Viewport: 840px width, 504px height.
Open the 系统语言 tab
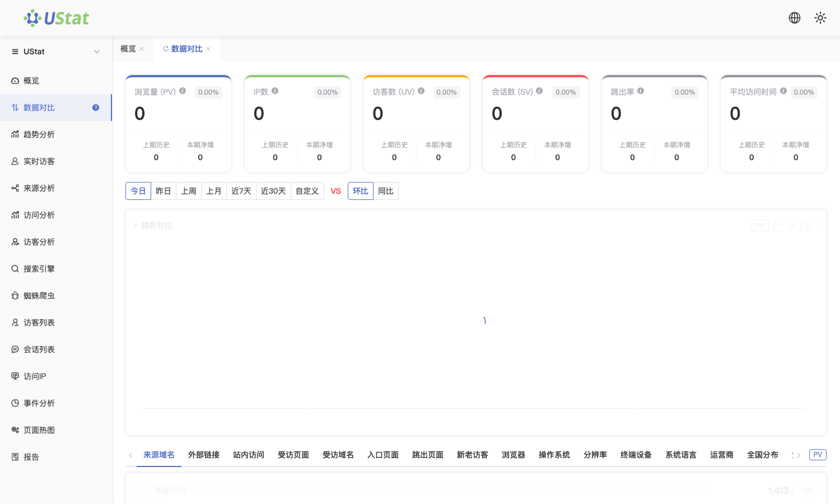[681, 455]
